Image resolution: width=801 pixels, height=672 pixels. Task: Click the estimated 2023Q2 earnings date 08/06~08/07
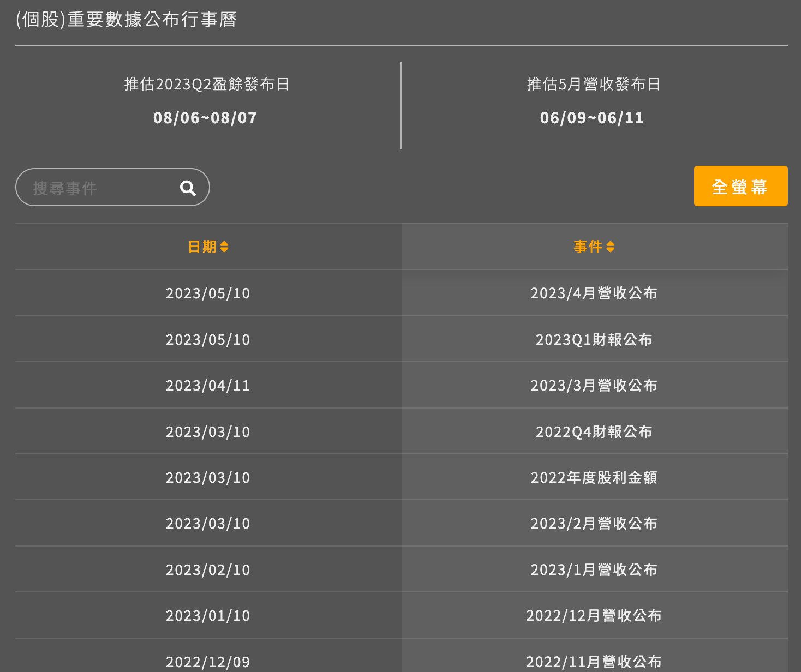coord(205,118)
